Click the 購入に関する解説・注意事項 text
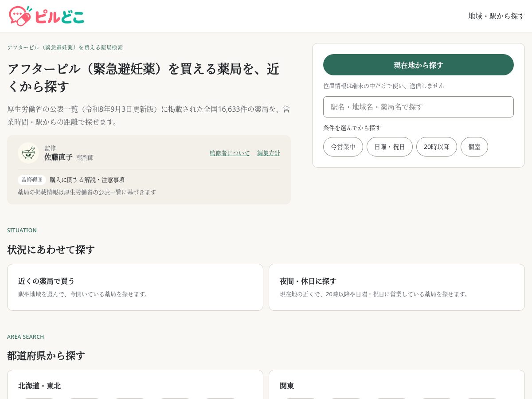The image size is (532, 399). 87,180
